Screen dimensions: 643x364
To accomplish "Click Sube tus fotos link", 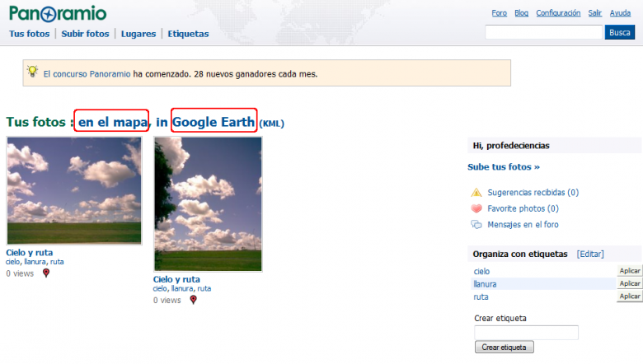I will 504,166.
